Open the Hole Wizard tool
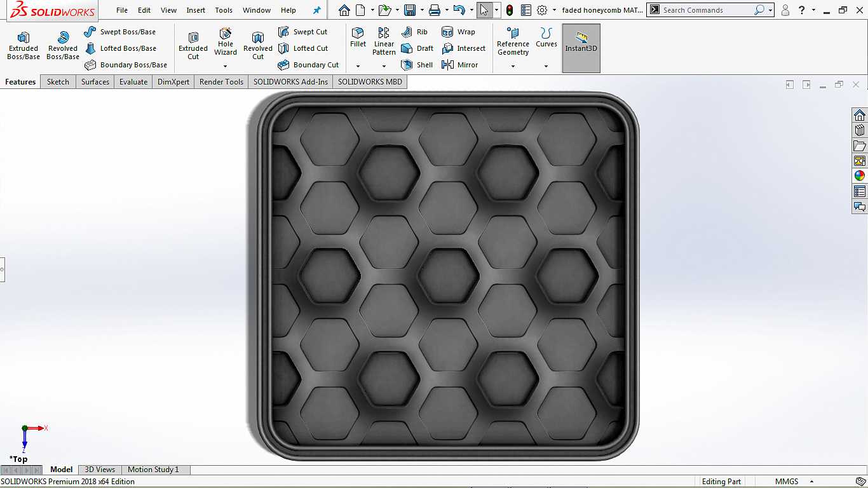Image resolution: width=868 pixels, height=488 pixels. 226,41
